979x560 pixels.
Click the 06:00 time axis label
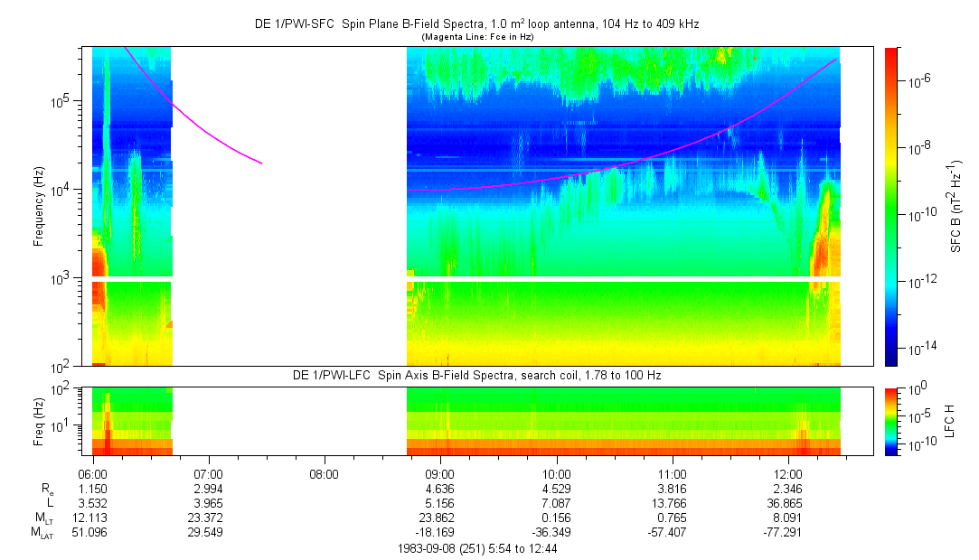(x=93, y=474)
